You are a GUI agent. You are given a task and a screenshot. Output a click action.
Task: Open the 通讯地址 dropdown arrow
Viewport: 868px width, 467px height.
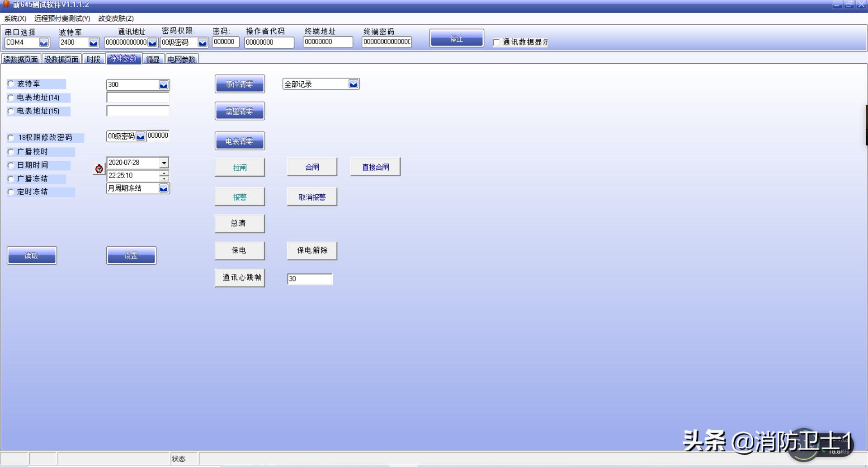[152, 42]
